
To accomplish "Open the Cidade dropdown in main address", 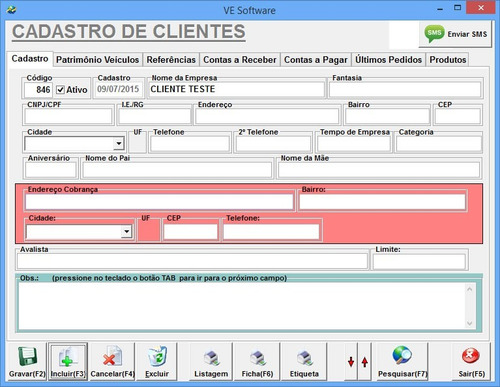I will (119, 144).
